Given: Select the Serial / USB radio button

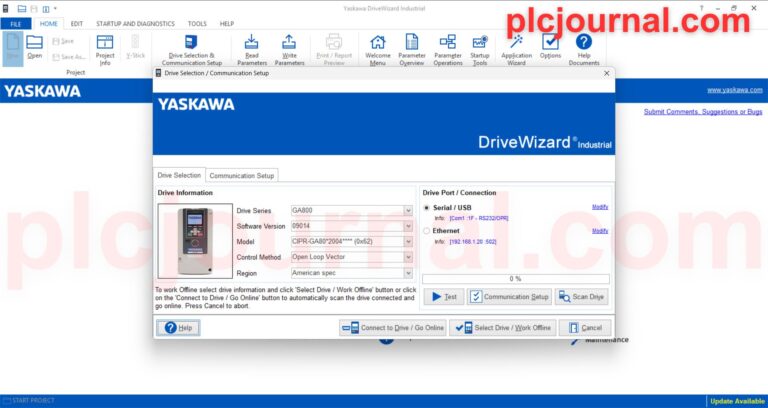Looking at the screenshot, I should [426, 208].
